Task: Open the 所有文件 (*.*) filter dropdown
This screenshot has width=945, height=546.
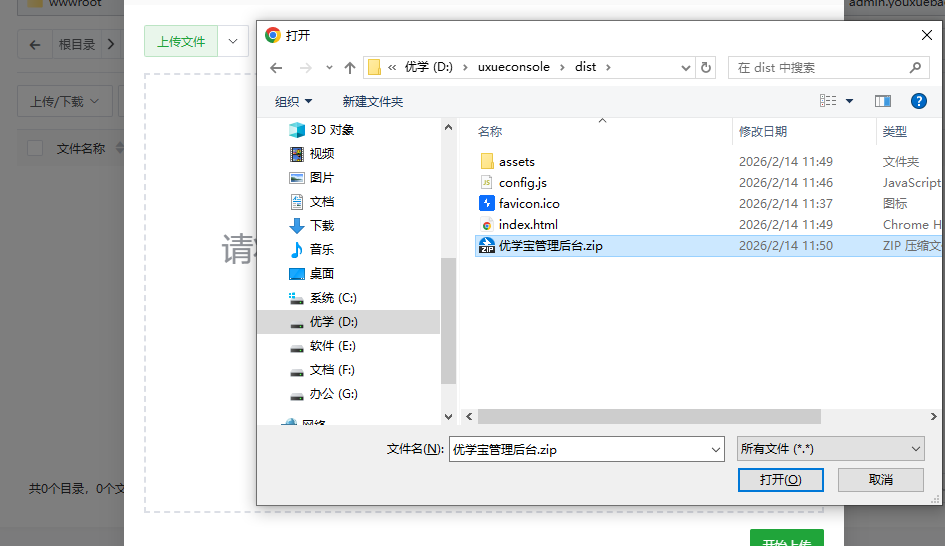Action: pyautogui.click(x=830, y=449)
